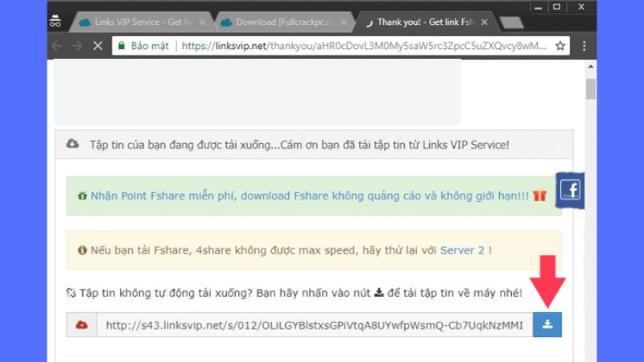Click the green padlock security icon
The image size is (644, 362).
[122, 46]
